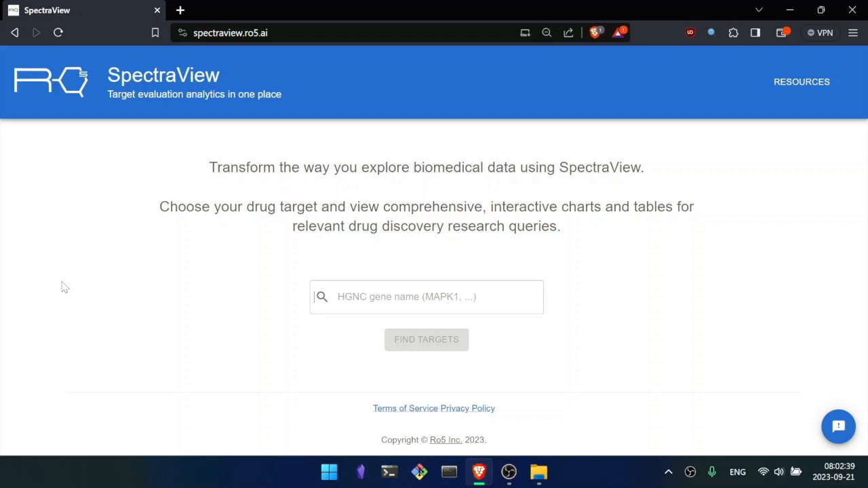Screen dimensions: 868x488
Task: Open OBS Studio from the taskbar
Action: (509, 472)
